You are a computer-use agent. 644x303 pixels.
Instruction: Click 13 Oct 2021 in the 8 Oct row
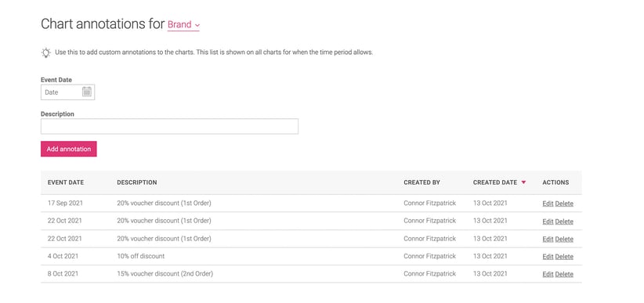click(490, 273)
